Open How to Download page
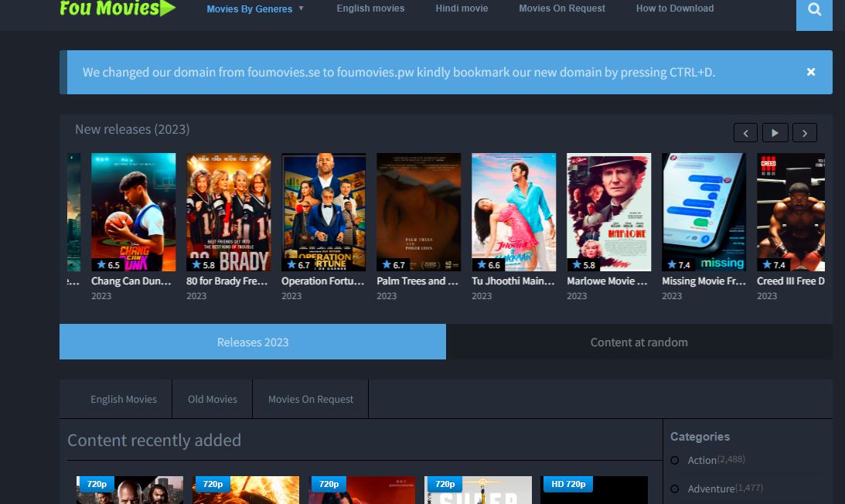Viewport: 845px width, 504px height. tap(675, 9)
